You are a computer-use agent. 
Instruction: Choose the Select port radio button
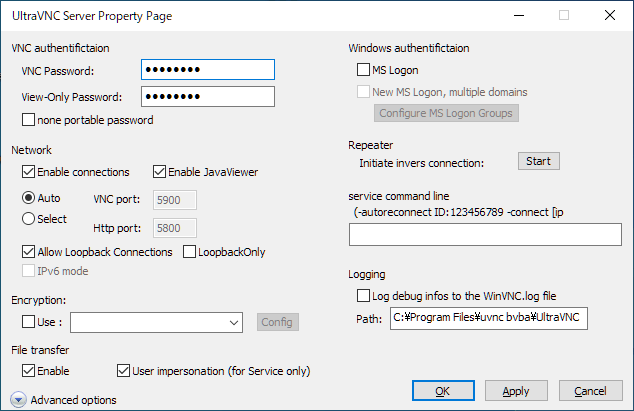pyautogui.click(x=28, y=218)
